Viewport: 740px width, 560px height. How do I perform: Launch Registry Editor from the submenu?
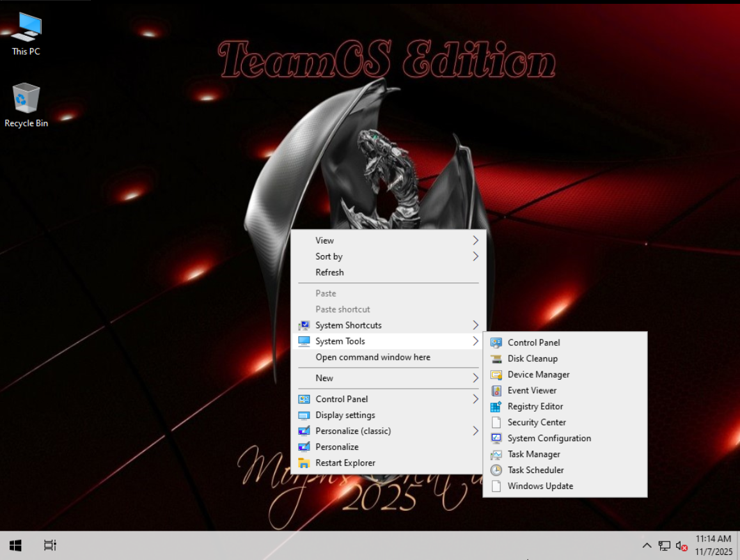[x=535, y=407]
